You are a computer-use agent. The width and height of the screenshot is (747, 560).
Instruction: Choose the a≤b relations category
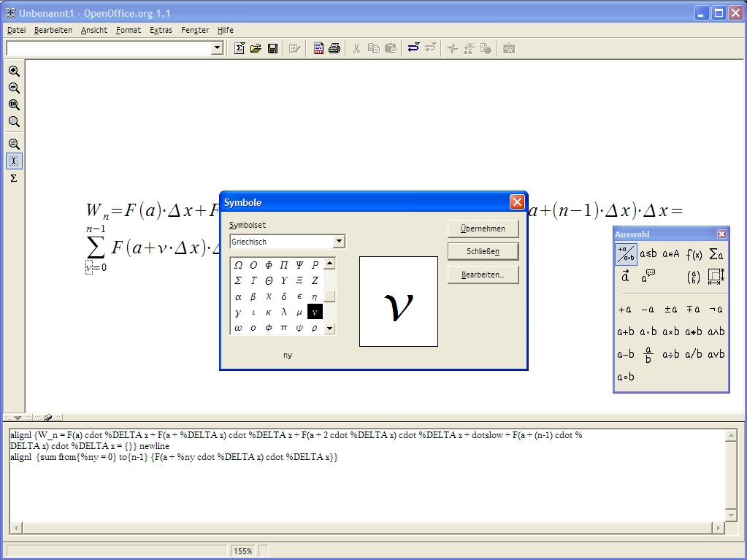[648, 254]
